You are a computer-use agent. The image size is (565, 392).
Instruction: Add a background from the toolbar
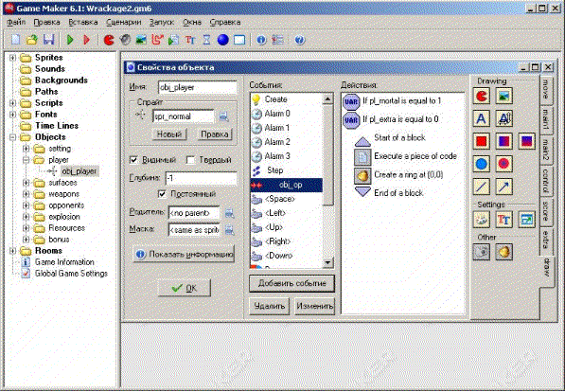coord(141,40)
